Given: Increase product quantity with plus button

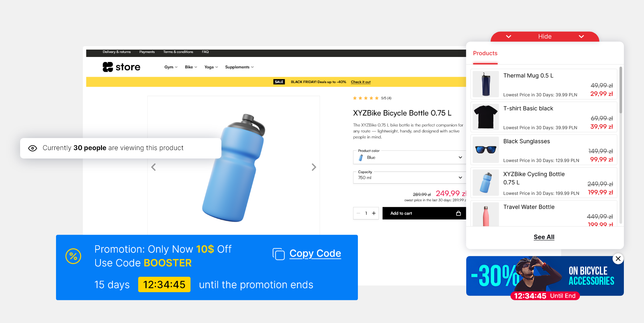Looking at the screenshot, I should coord(374,213).
